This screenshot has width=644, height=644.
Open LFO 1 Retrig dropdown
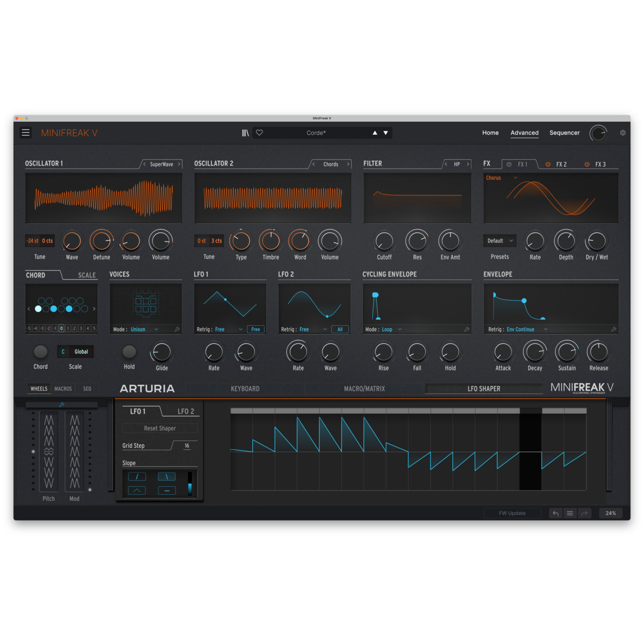[229, 330]
